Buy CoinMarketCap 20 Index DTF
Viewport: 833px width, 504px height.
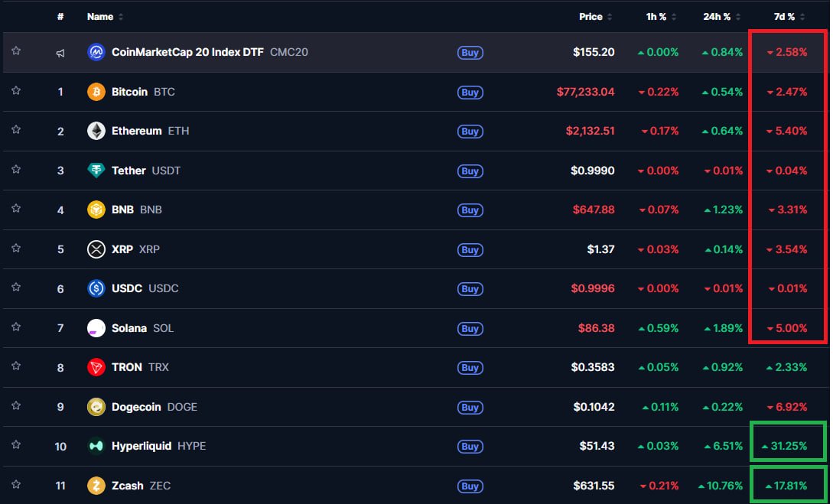tap(470, 53)
